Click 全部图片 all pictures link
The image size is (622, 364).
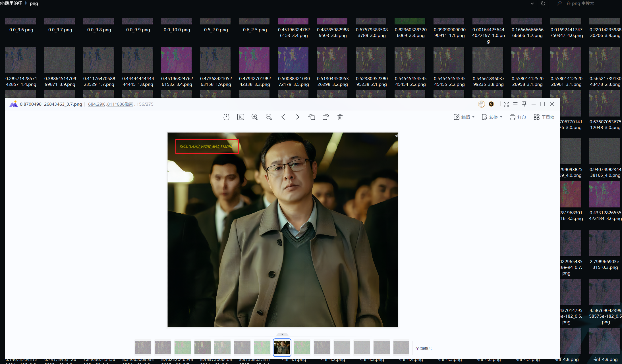coord(424,348)
